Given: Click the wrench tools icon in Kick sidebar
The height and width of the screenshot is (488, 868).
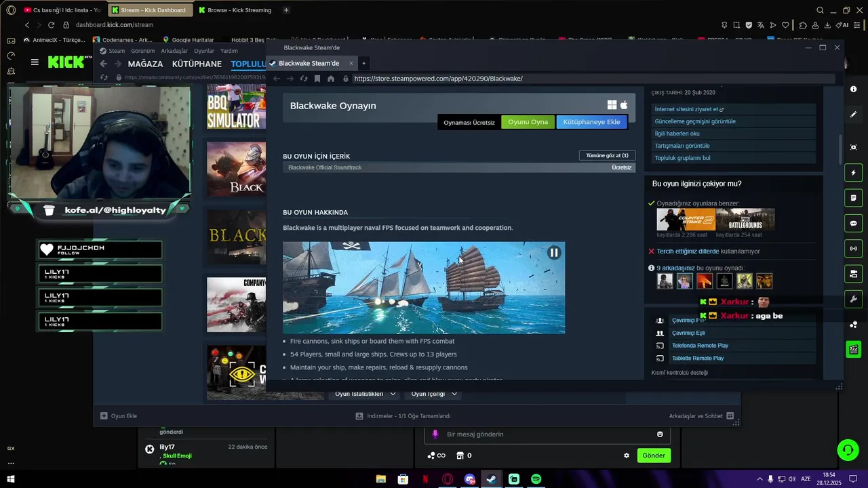Looking at the screenshot, I should (x=853, y=299).
